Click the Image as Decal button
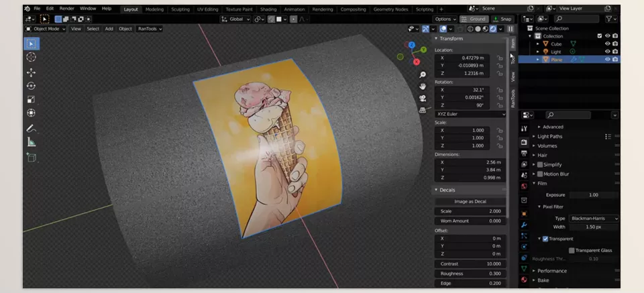 pyautogui.click(x=470, y=202)
